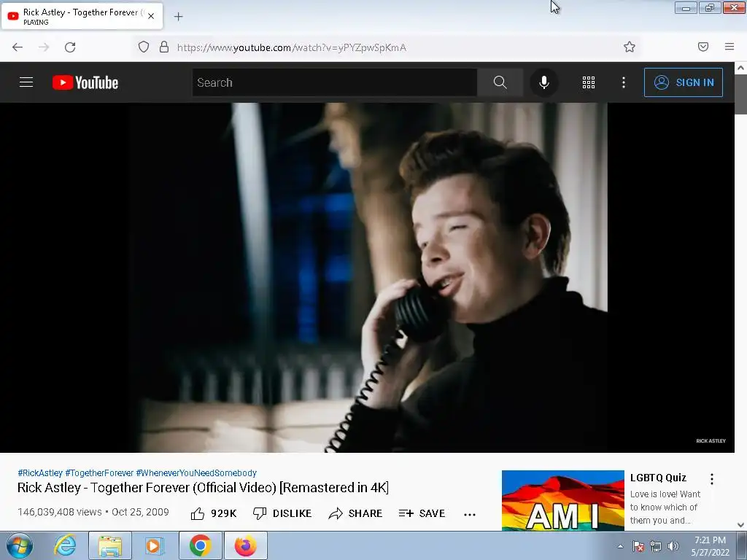Click the LGBTQ Quiz ad title
Viewport: 747px width, 560px height.
tap(658, 478)
